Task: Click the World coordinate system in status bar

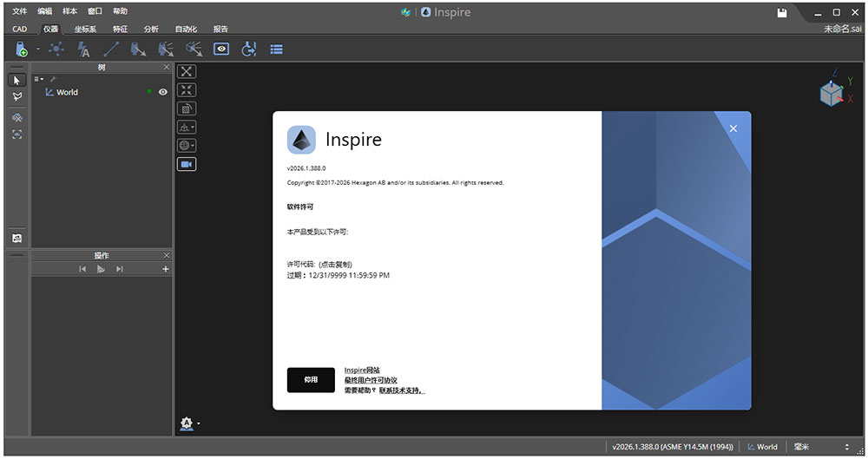Action: [x=762, y=447]
